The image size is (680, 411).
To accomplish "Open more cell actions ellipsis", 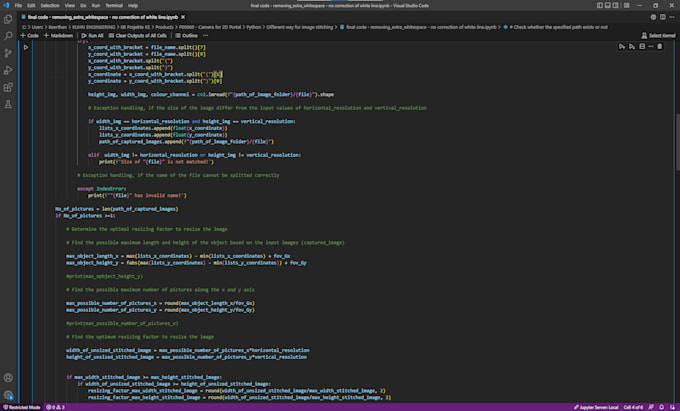I will (x=651, y=46).
